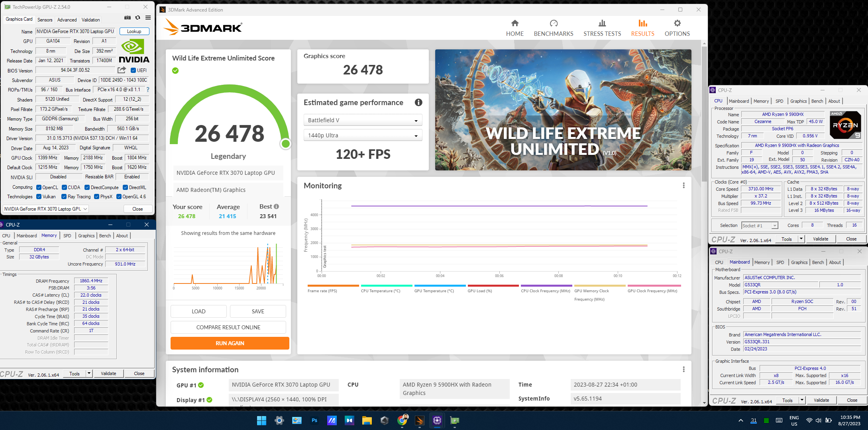Click the orange RUN AGAIN button
Viewport: 868px width, 430px height.
click(230, 343)
